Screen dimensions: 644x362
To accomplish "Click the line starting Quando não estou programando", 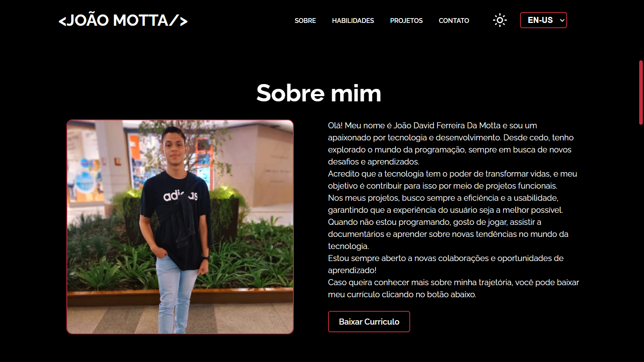I will pos(435,222).
